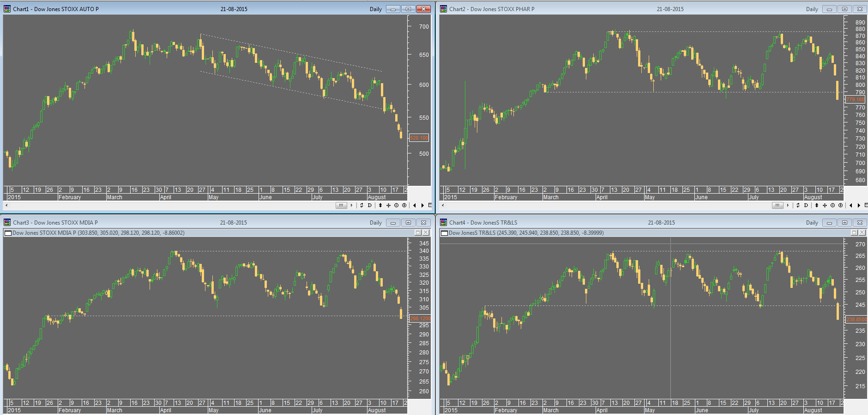Click zoom in icon on Chart2 toolbar

click(840, 205)
